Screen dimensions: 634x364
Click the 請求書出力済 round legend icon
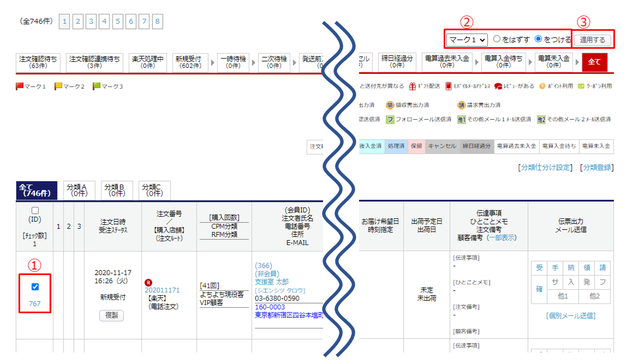click(461, 105)
